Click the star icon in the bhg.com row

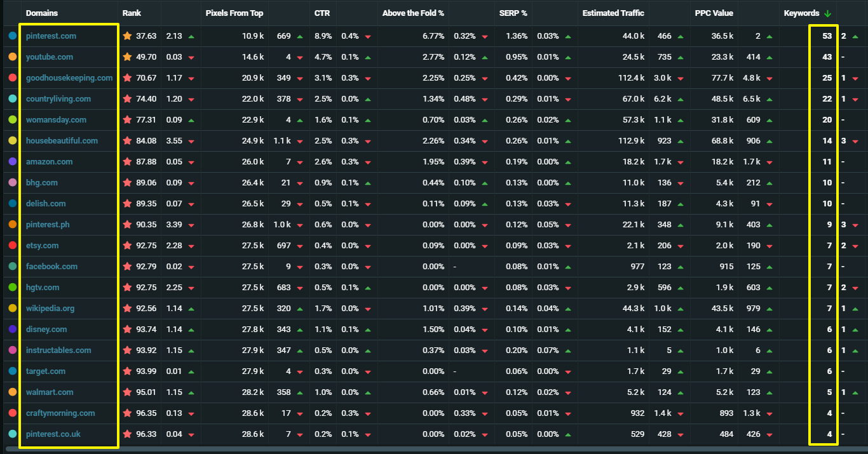point(127,183)
